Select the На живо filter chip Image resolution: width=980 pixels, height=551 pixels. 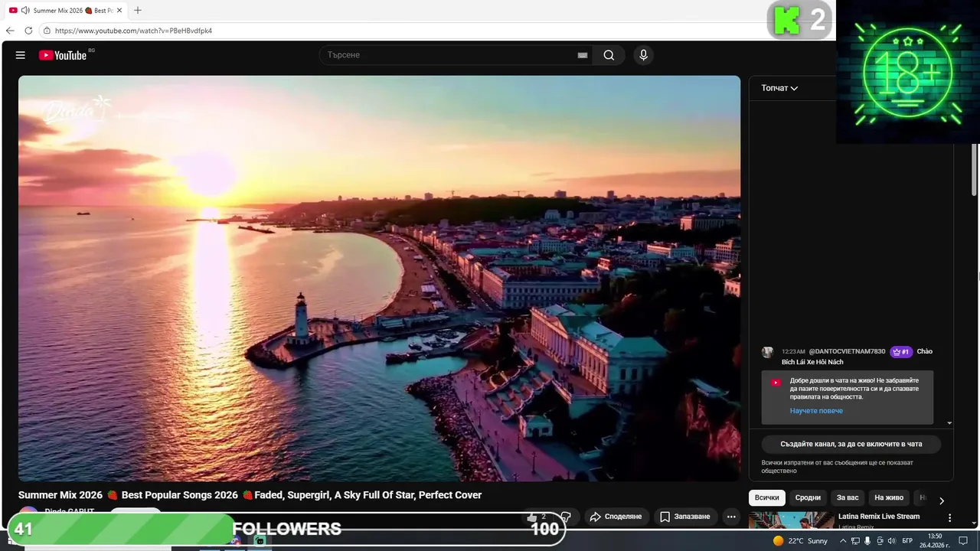(889, 497)
